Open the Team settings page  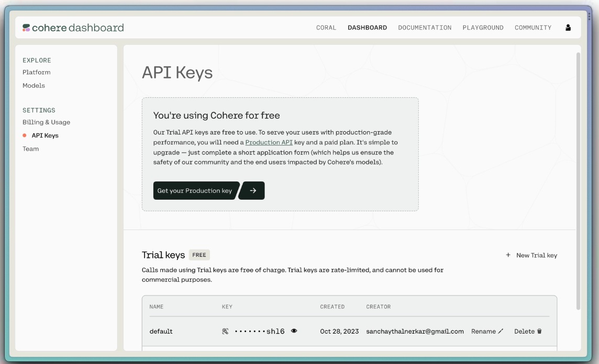tap(30, 149)
